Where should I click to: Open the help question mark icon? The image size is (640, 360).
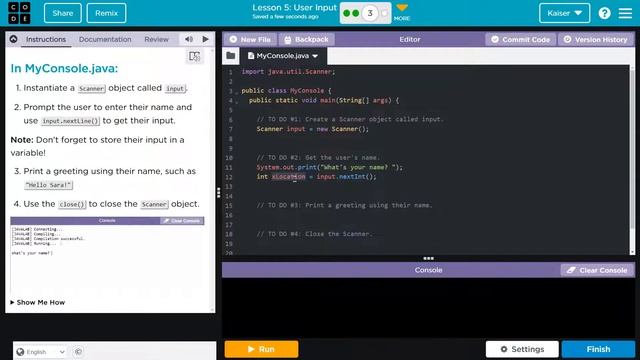pyautogui.click(x=604, y=13)
